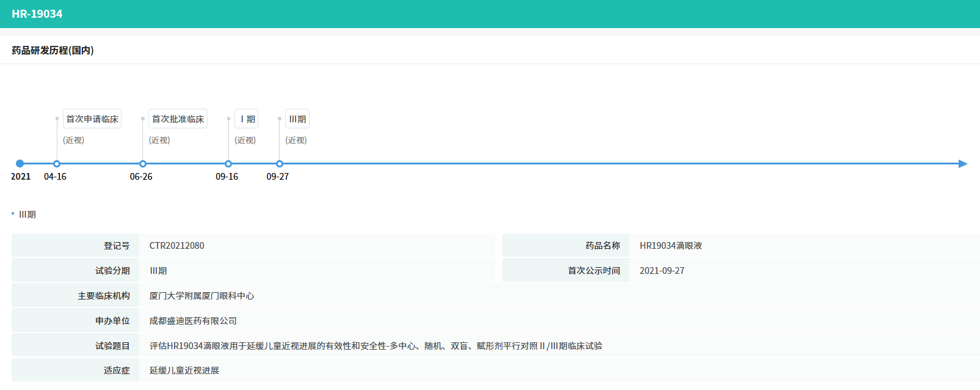Click the 2021 timeline start dot

point(20,164)
